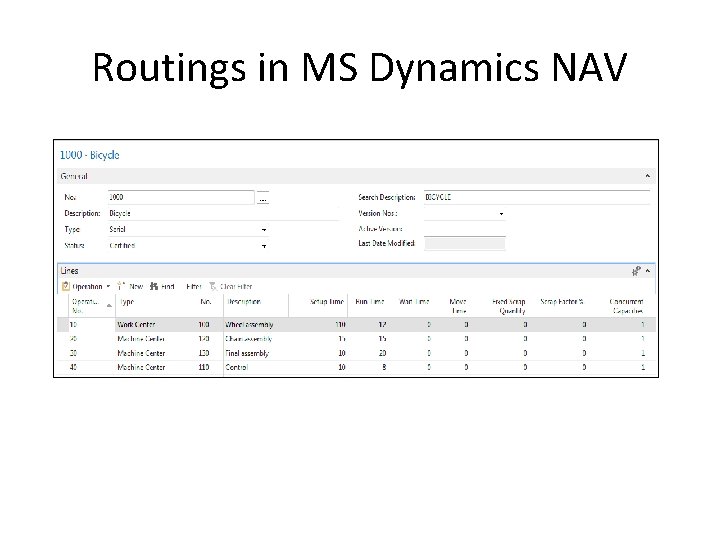Open the No. lookup ellipsis button

click(x=263, y=198)
